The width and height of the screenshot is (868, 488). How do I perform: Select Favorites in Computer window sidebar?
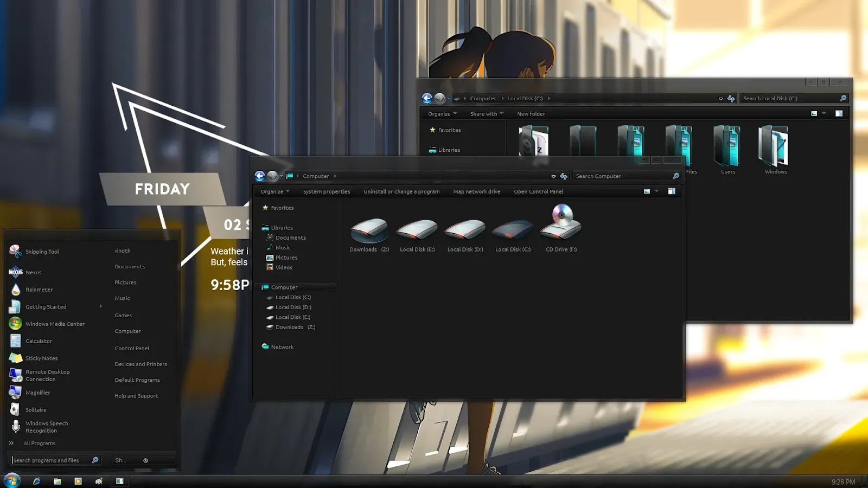tap(278, 208)
